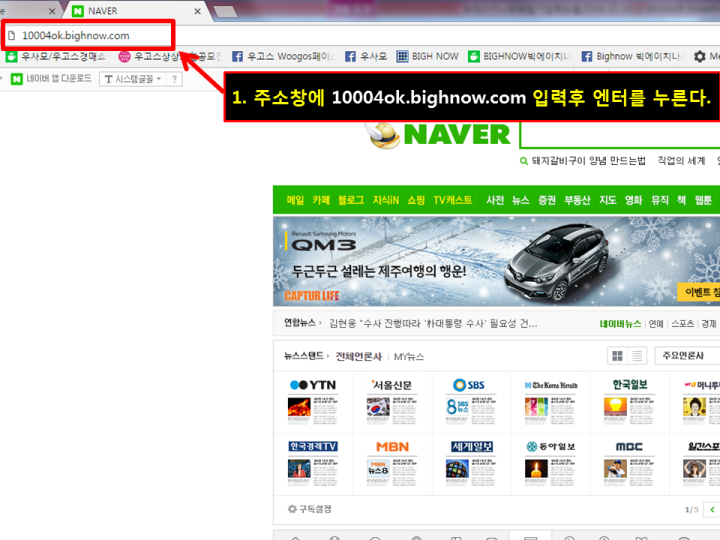Click the 직업의 세계 suggested search

pos(681,161)
